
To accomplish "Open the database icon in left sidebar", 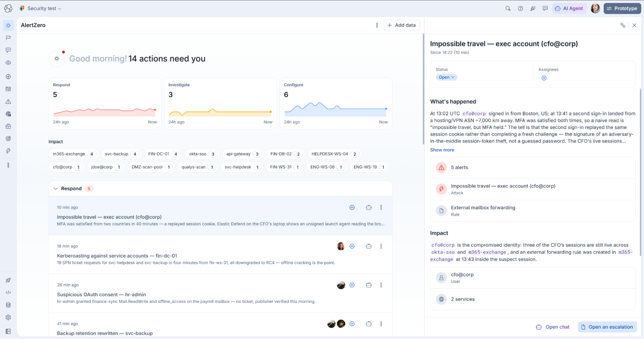I will click(8, 305).
